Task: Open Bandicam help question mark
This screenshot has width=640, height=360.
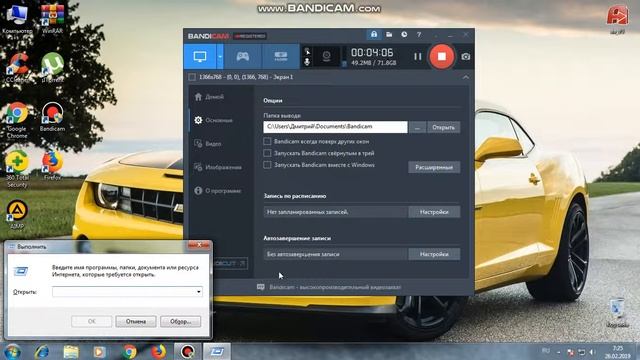Action: coord(419,35)
